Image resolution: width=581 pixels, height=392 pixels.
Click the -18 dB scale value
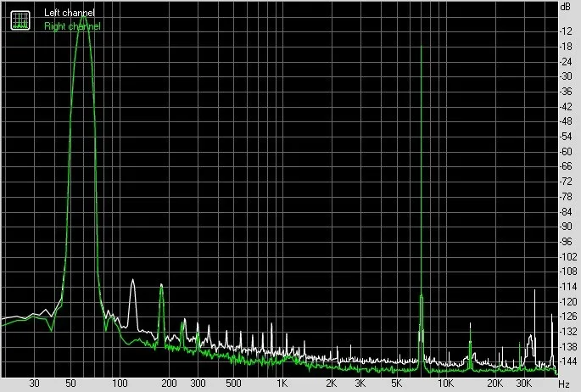point(566,47)
